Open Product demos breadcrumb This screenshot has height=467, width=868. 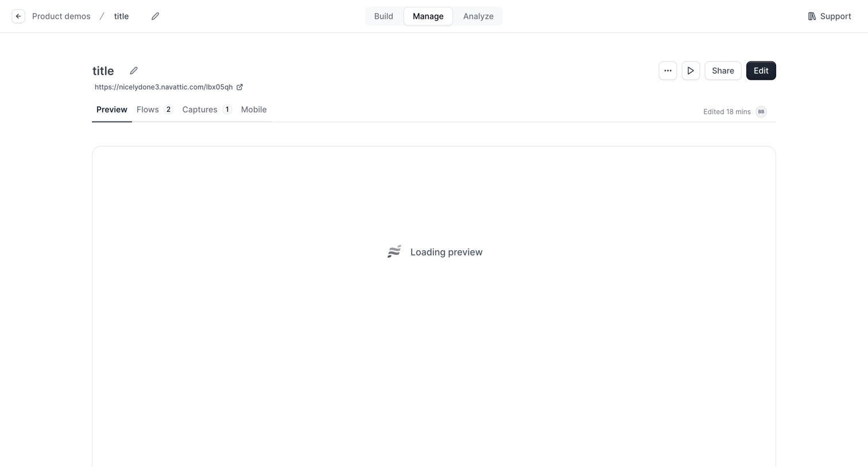pyautogui.click(x=61, y=16)
